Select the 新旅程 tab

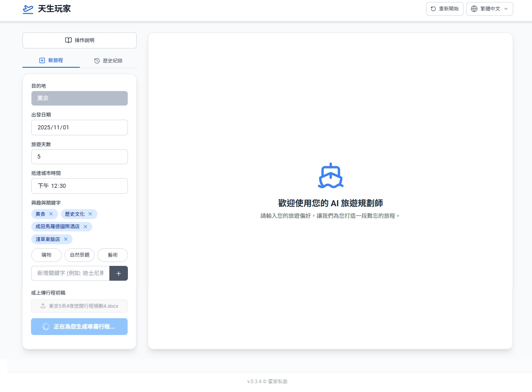(x=51, y=60)
